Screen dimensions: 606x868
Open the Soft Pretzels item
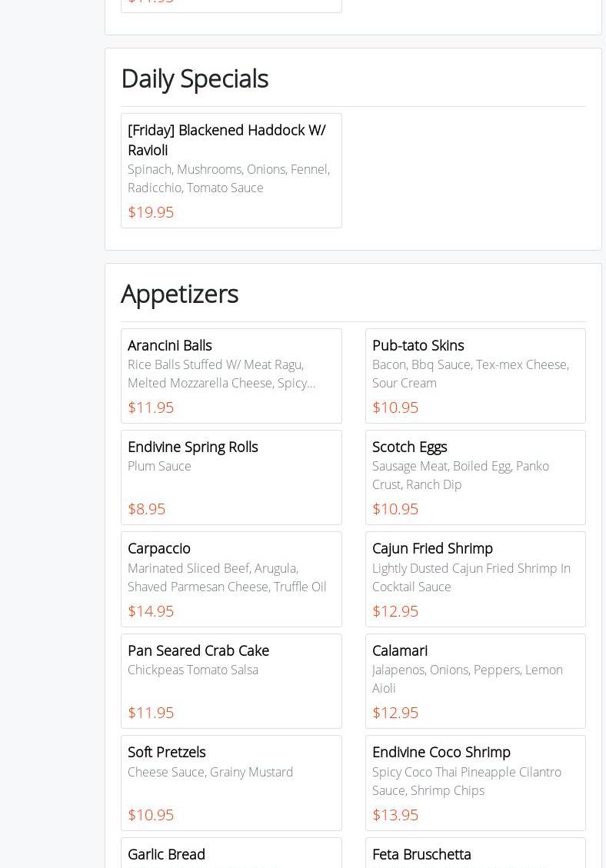231,782
